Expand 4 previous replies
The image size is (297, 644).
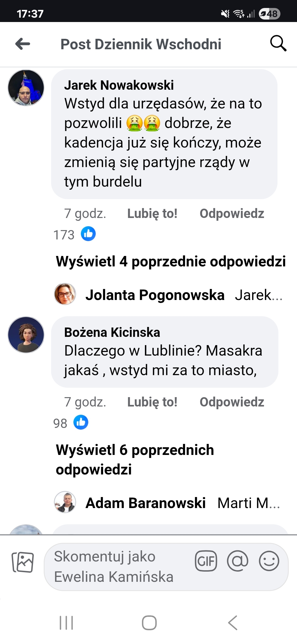pyautogui.click(x=170, y=261)
